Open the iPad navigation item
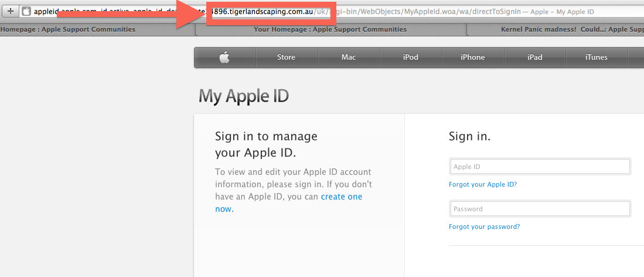 535,58
